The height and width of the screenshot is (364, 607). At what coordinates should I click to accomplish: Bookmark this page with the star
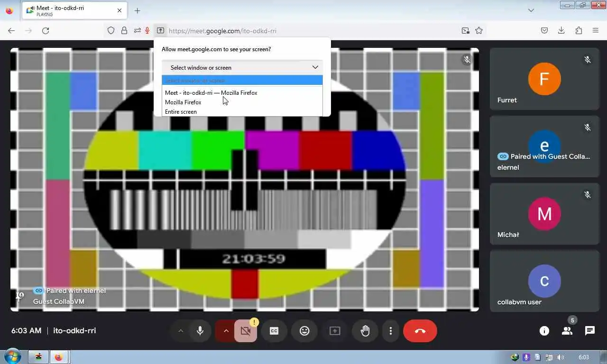coord(479,30)
